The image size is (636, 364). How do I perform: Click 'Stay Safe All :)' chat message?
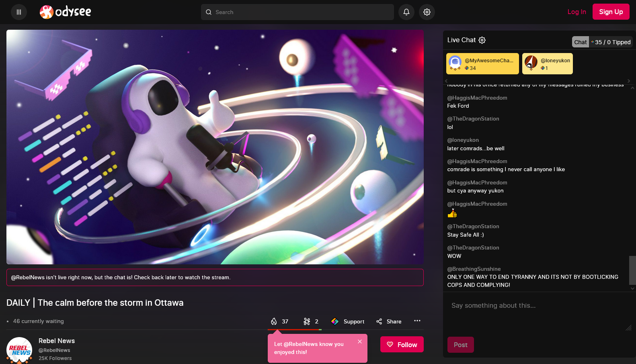466,235
